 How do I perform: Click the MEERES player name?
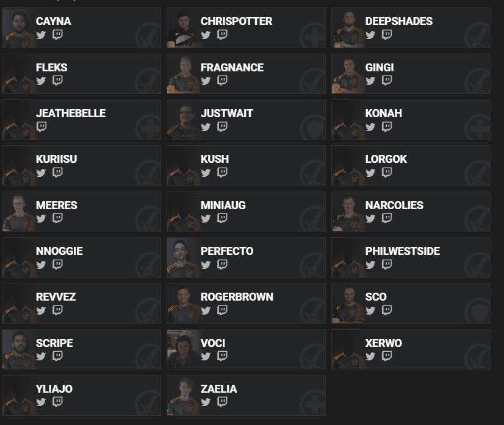57,205
